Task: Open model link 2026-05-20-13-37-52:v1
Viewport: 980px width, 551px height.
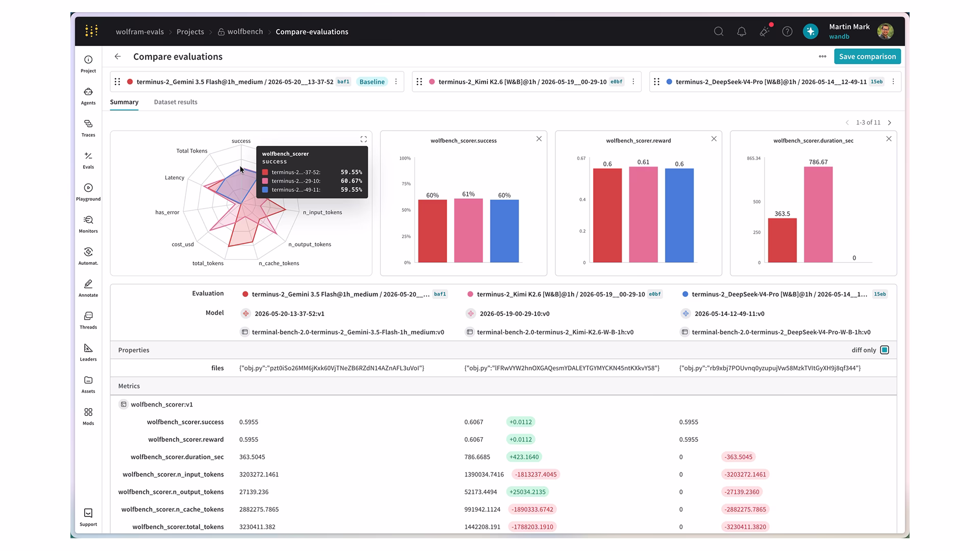Action: [x=289, y=314]
